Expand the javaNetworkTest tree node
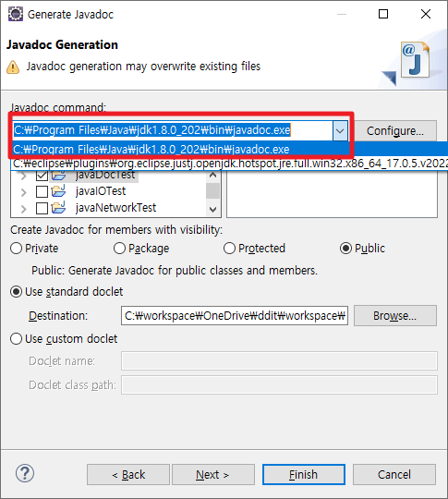Viewport: 448px width, 499px height. tap(23, 209)
